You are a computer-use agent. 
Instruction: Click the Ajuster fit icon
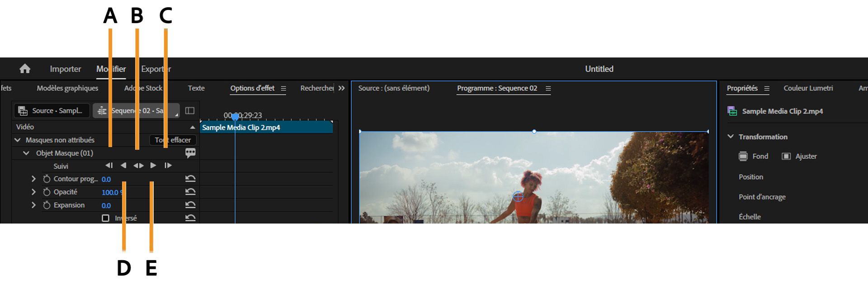pyautogui.click(x=786, y=156)
